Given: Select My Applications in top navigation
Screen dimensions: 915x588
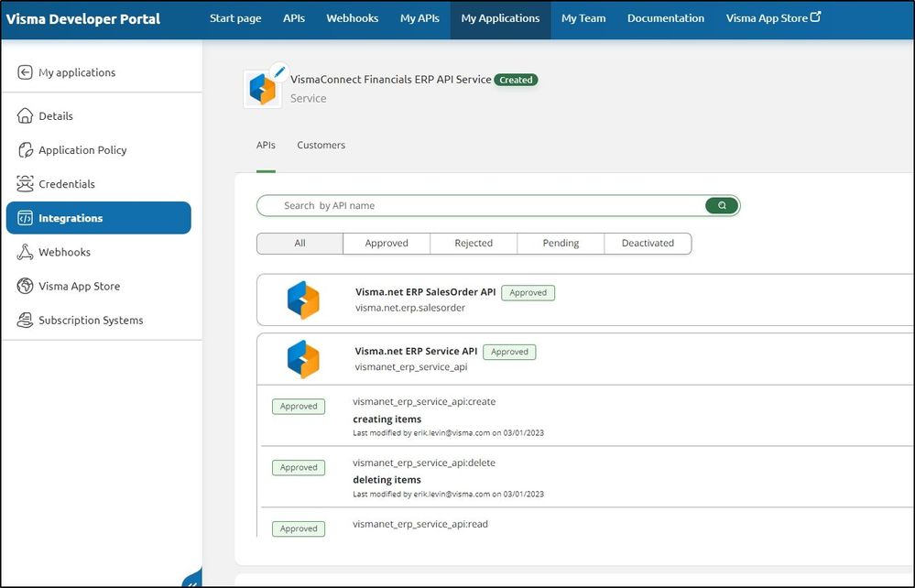Looking at the screenshot, I should 500,18.
